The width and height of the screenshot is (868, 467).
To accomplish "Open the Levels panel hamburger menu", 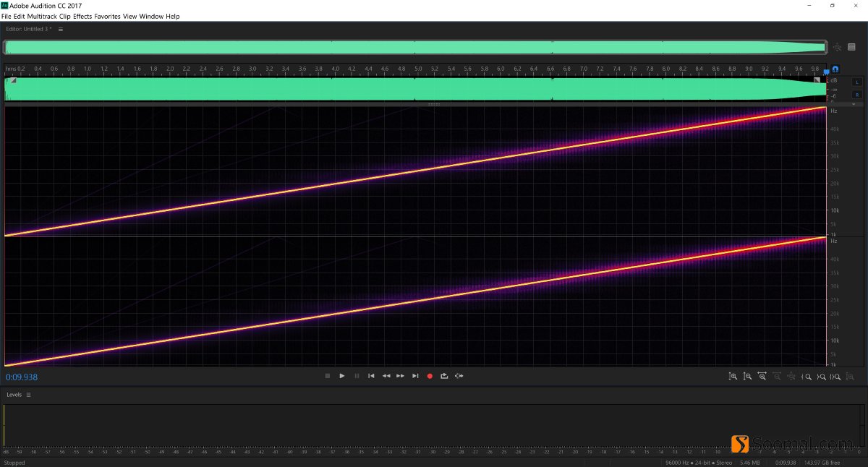I will (x=29, y=395).
